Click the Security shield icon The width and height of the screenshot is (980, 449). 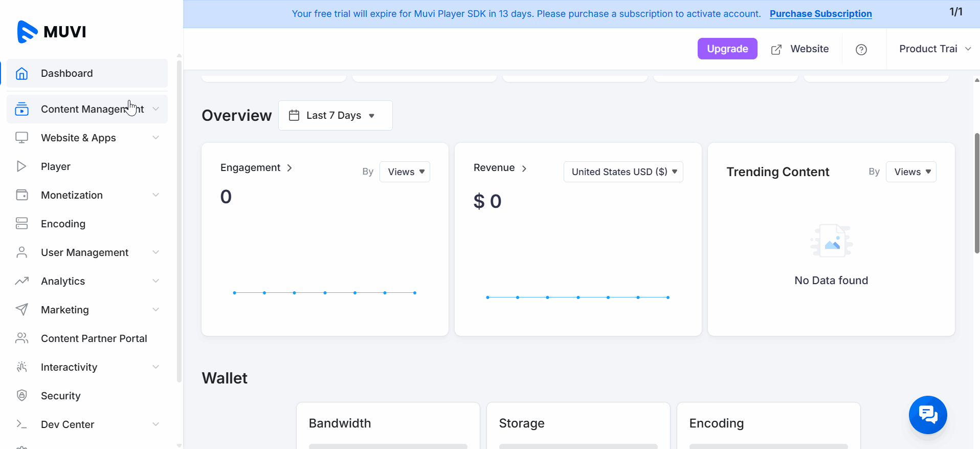coord(21,396)
